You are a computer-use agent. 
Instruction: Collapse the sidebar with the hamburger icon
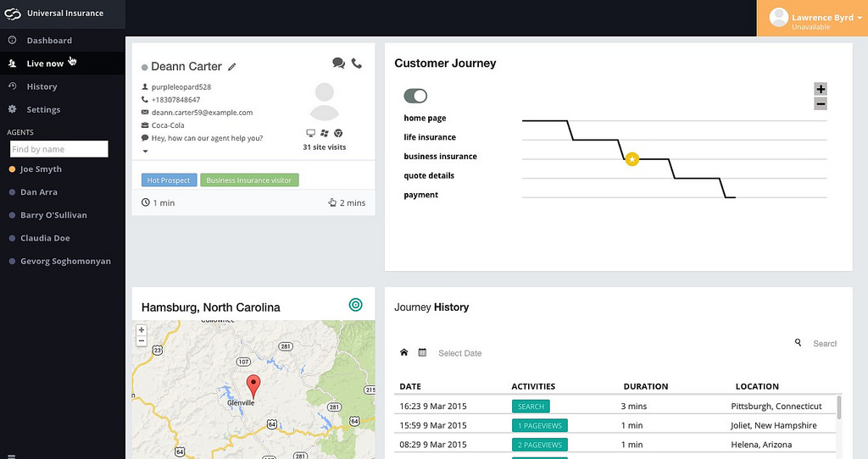(12, 456)
